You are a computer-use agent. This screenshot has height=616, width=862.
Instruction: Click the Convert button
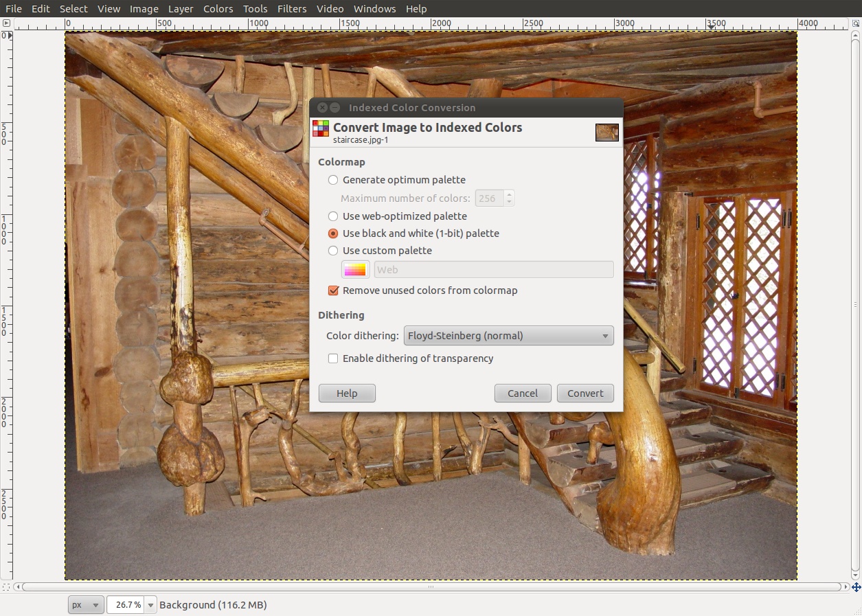pyautogui.click(x=585, y=393)
